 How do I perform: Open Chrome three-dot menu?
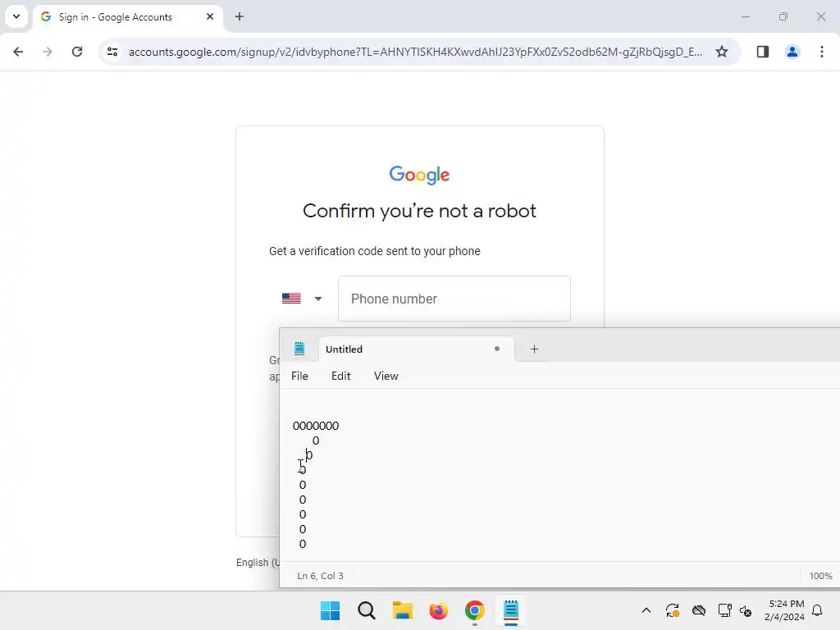pyautogui.click(x=822, y=52)
